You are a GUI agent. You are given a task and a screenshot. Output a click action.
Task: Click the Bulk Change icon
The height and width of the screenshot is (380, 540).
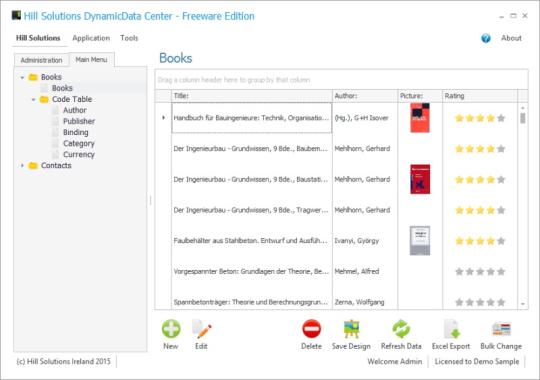[501, 329]
